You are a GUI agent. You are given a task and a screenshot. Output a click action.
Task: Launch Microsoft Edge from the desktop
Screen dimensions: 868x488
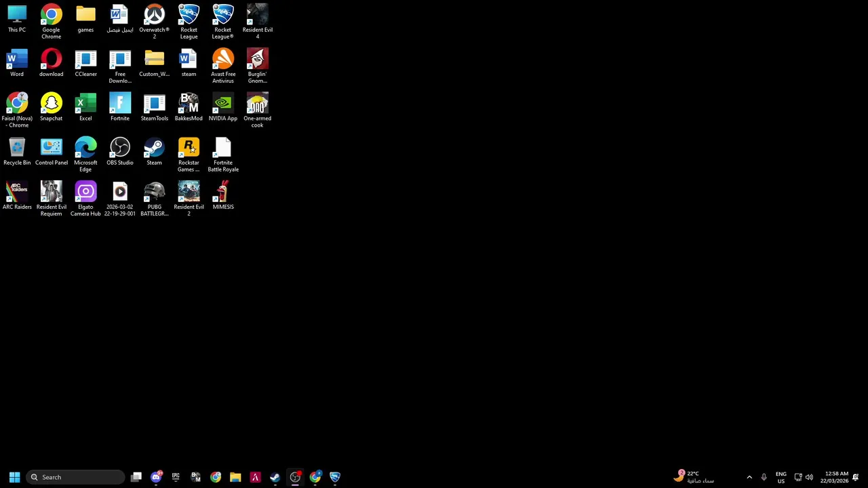[85, 155]
